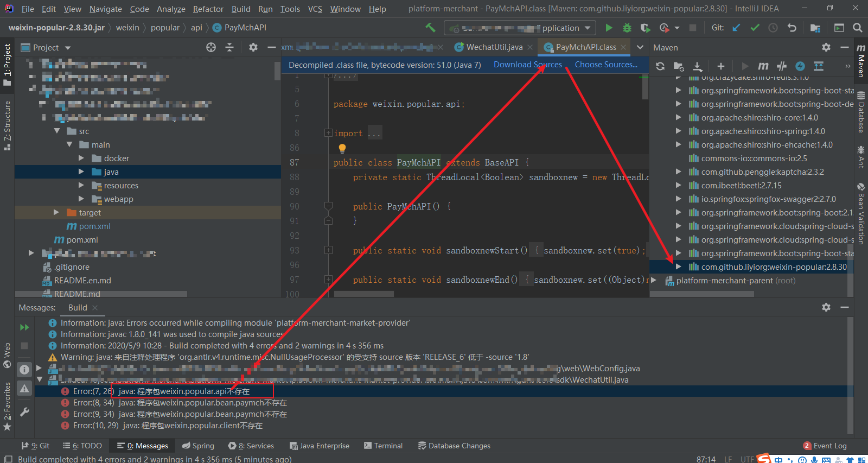Screen dimensions: 868x463
Task: Expand the resources folder
Action: pos(81,186)
